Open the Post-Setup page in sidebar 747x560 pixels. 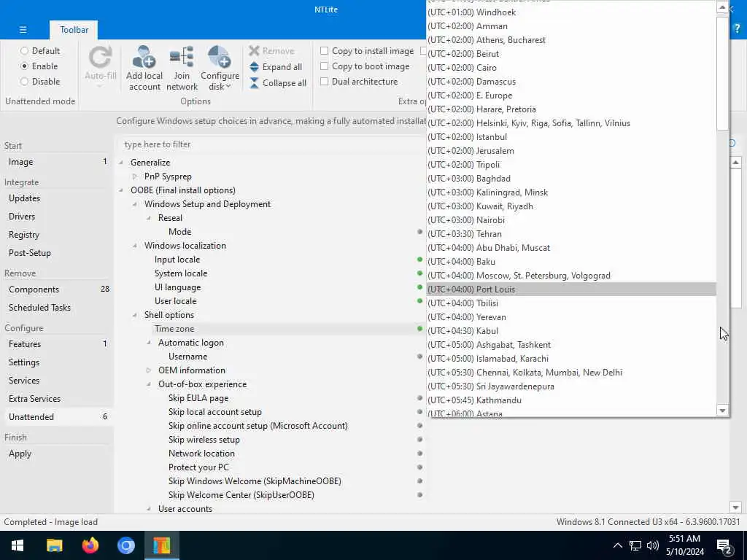(57, 253)
